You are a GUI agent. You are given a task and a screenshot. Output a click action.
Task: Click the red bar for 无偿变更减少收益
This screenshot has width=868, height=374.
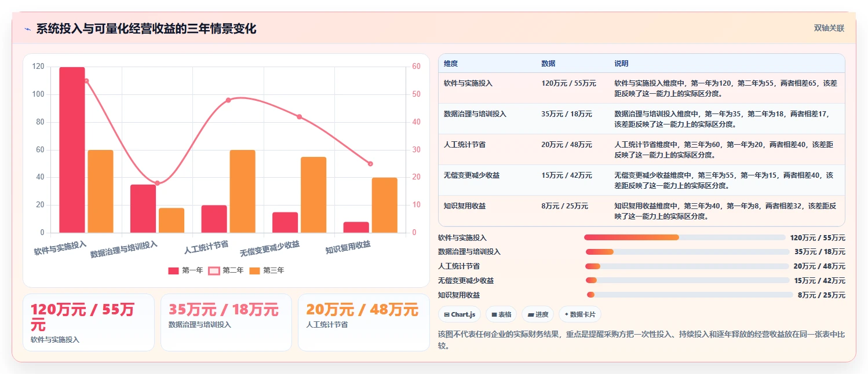pyautogui.click(x=285, y=222)
